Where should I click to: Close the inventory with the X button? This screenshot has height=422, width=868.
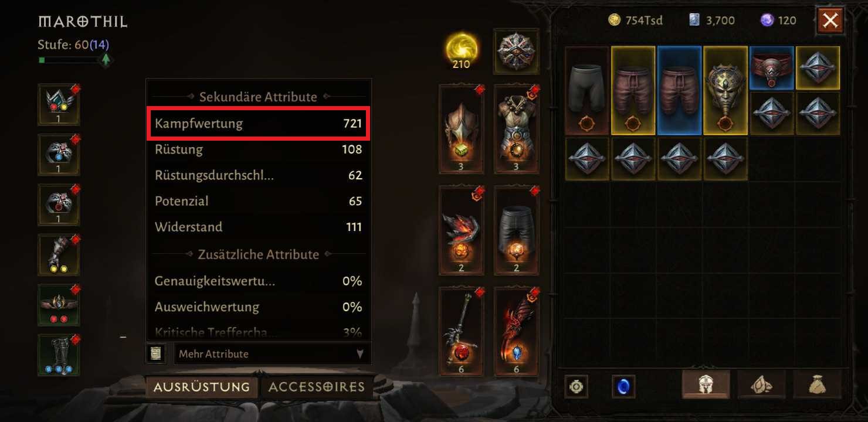[830, 21]
